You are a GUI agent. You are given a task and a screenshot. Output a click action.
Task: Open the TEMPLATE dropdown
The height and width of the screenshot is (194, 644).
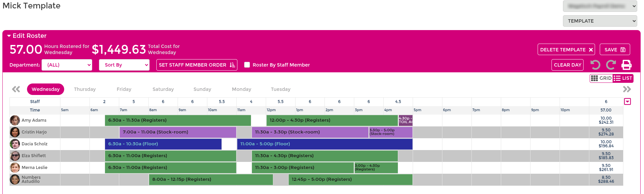[600, 21]
